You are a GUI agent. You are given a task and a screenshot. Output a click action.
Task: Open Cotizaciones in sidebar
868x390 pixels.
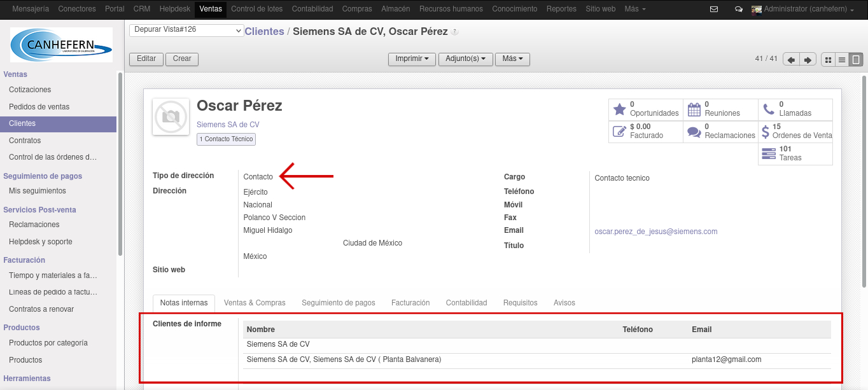point(30,90)
